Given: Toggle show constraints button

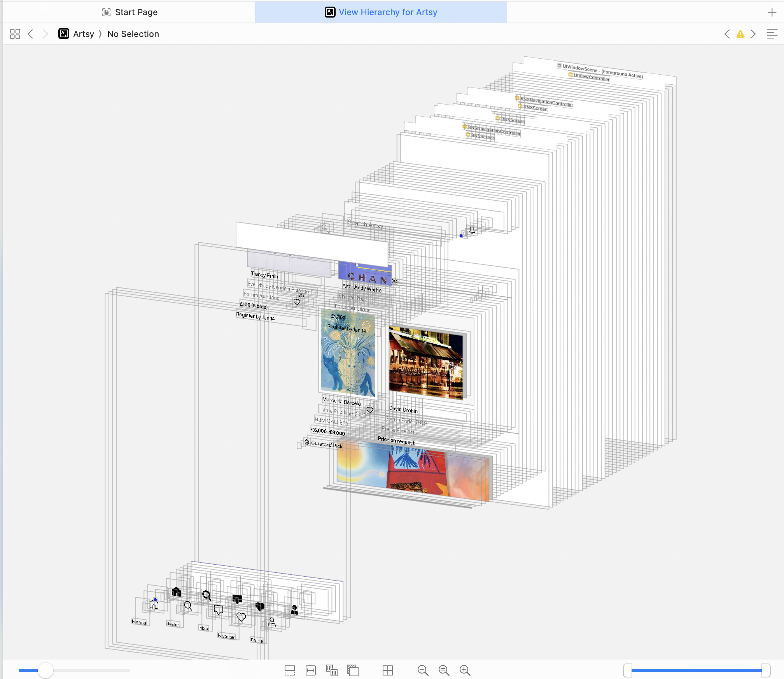Looking at the screenshot, I should tap(311, 670).
